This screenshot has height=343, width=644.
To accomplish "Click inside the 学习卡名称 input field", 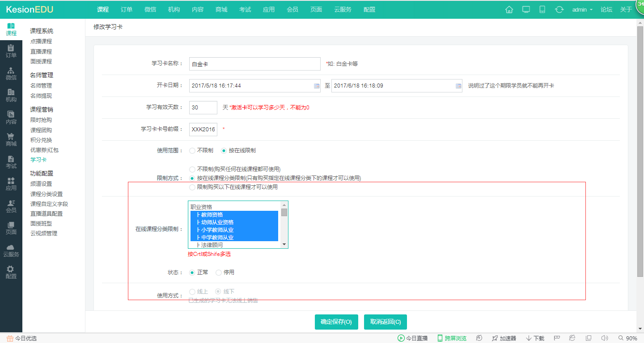I will coord(254,63).
